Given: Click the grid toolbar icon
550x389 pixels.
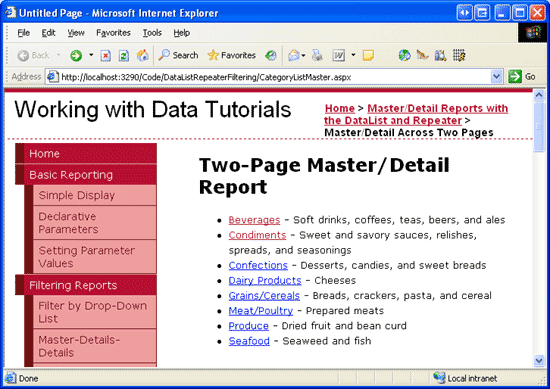Looking at the screenshot, I should click(x=459, y=55).
